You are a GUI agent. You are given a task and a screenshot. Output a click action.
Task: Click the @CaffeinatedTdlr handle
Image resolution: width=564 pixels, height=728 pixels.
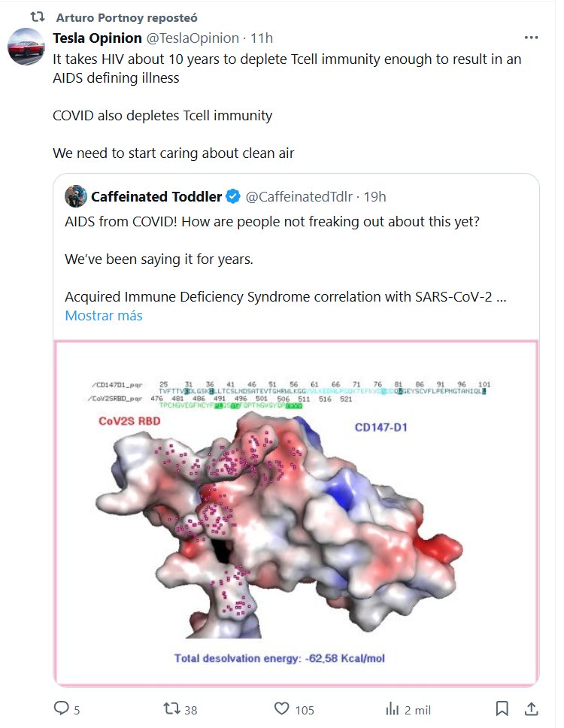pyautogui.click(x=300, y=197)
